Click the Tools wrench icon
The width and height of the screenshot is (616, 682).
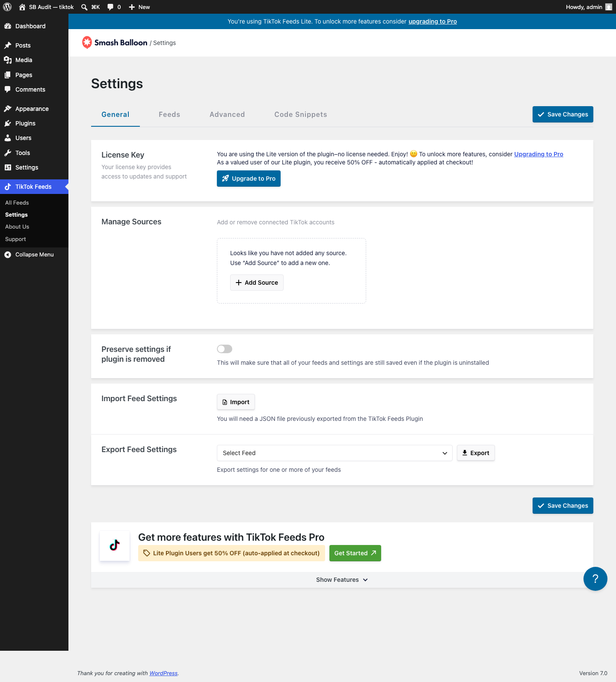pyautogui.click(x=8, y=153)
